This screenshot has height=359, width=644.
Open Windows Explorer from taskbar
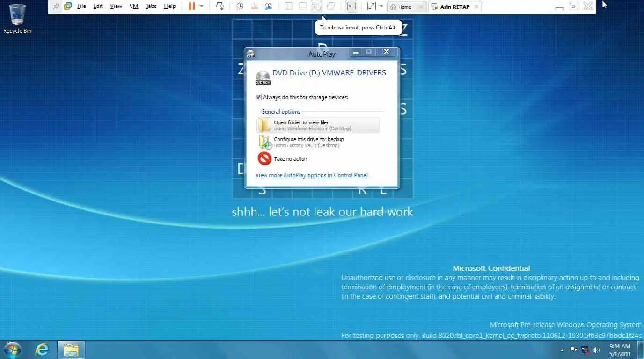click(x=71, y=350)
